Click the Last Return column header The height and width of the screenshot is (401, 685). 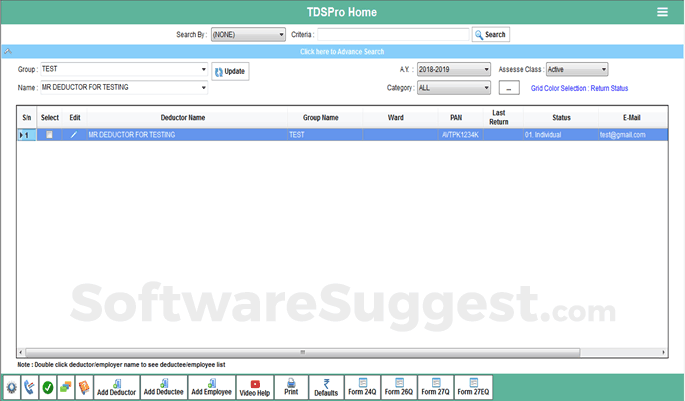click(x=503, y=118)
